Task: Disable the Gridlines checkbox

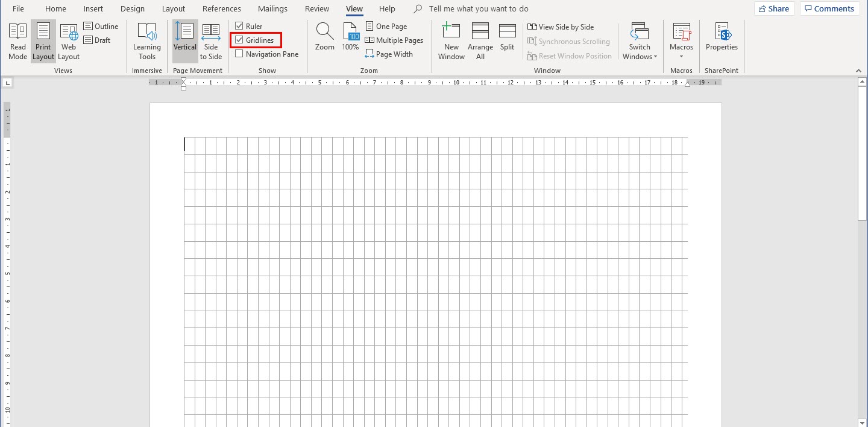Action: coord(239,40)
